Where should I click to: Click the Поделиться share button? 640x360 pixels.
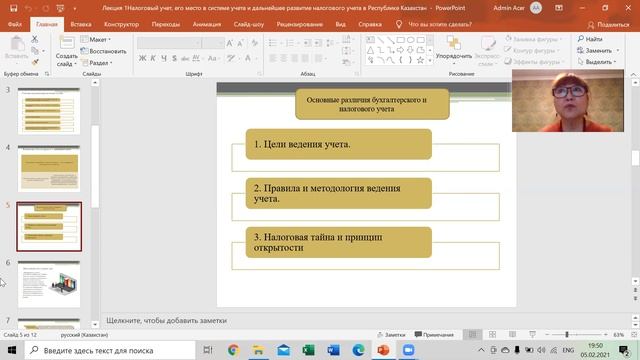[609, 25]
